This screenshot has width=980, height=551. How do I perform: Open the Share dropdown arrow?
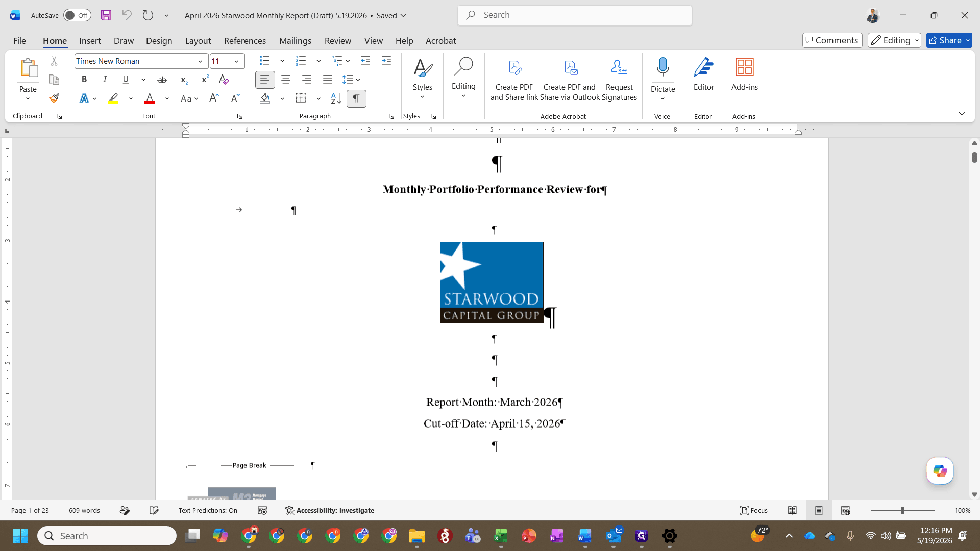tap(968, 40)
